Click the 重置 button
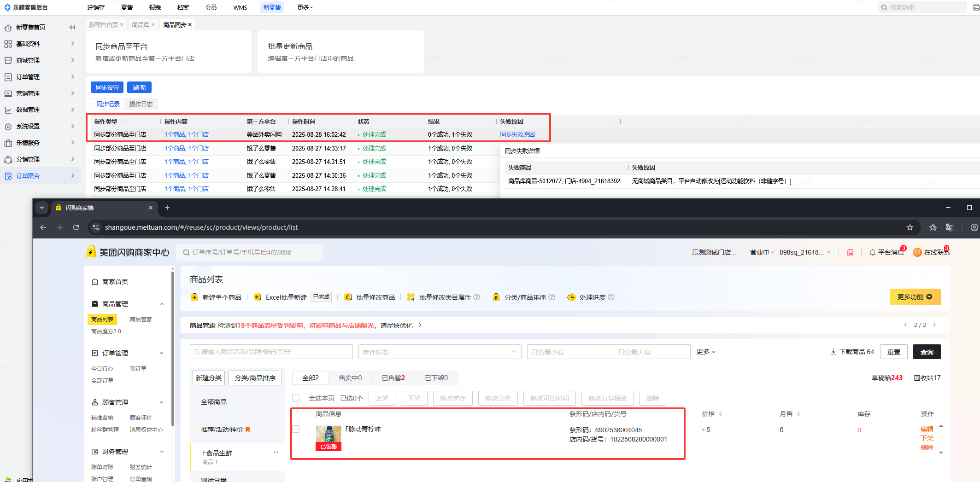Screen dimensions: 980x482 893,352
